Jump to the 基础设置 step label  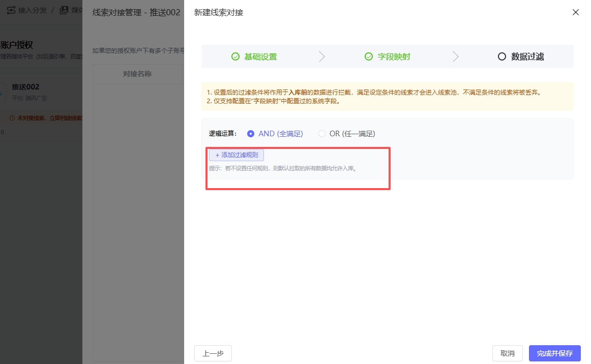click(x=260, y=56)
